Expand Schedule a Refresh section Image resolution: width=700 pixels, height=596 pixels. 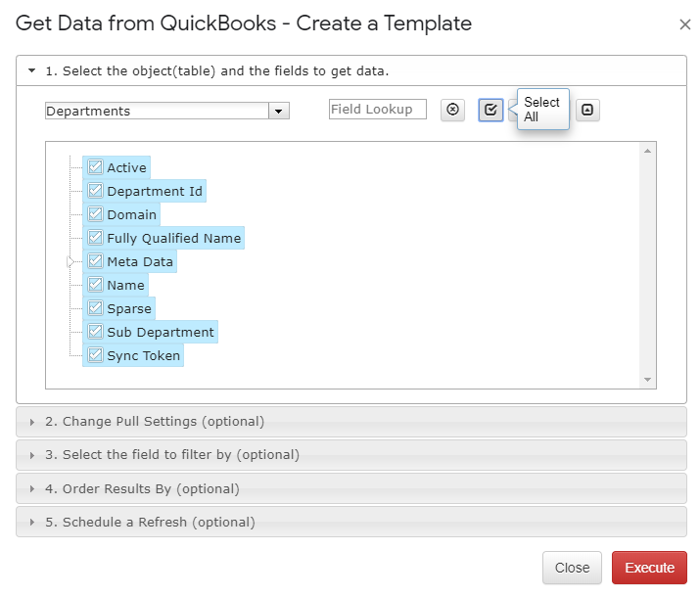(351, 522)
